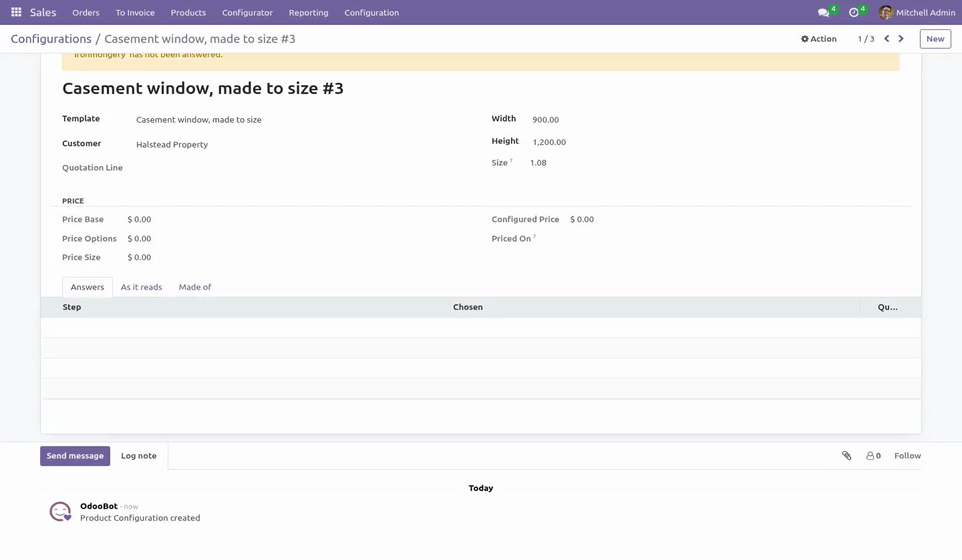The image size is (962, 560).
Task: Click the Template field value
Action: point(199,119)
